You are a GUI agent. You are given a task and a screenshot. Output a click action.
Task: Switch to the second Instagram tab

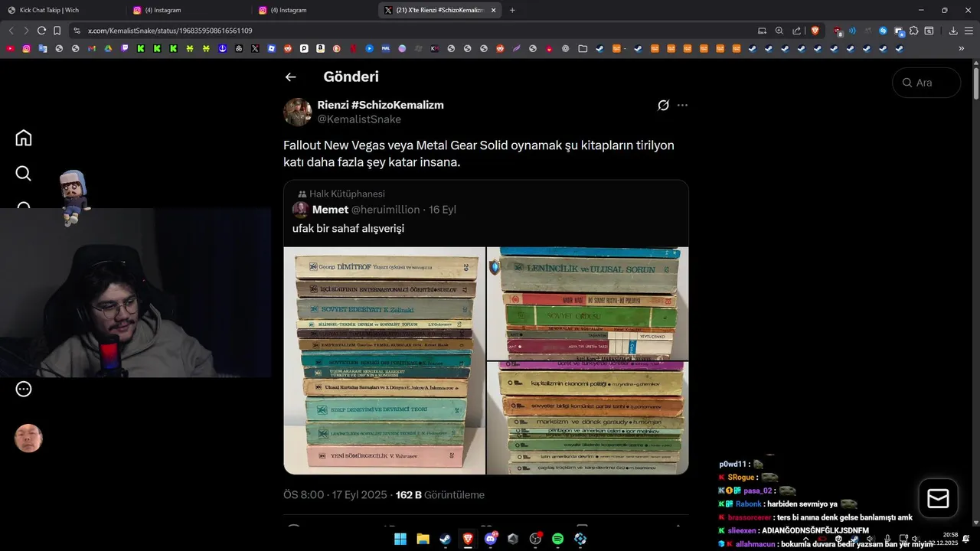click(314, 10)
